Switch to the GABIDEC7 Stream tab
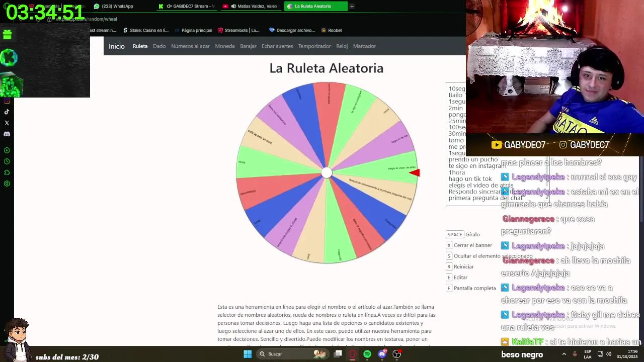644x362 pixels. tap(186, 6)
